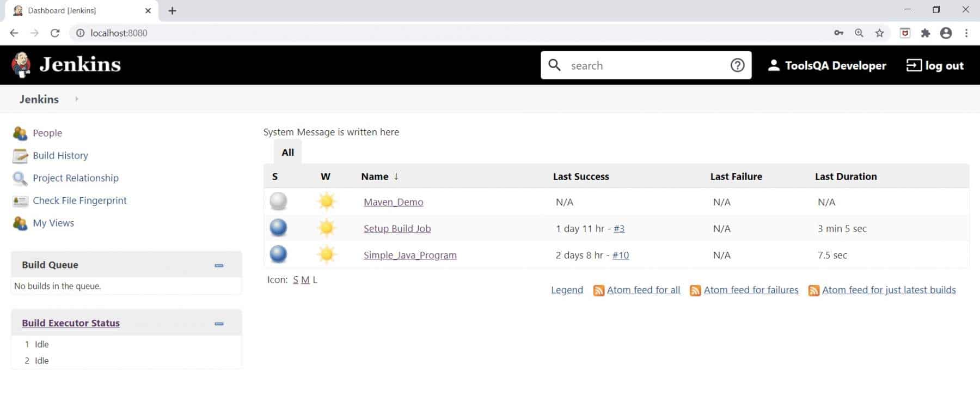Viewport: 980px width, 401px height.
Task: Close the Dashboard [Jenkins] browser tab
Action: 148,10
